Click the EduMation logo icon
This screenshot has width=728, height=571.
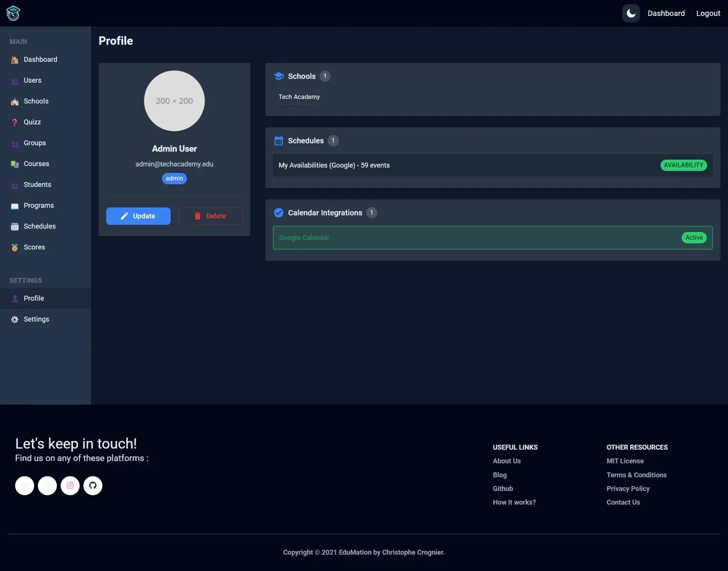click(13, 13)
